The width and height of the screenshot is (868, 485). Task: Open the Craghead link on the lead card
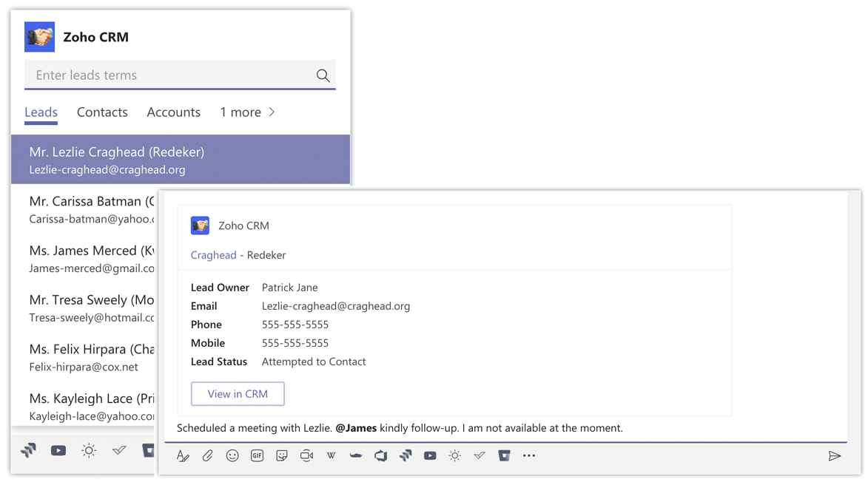pos(213,255)
